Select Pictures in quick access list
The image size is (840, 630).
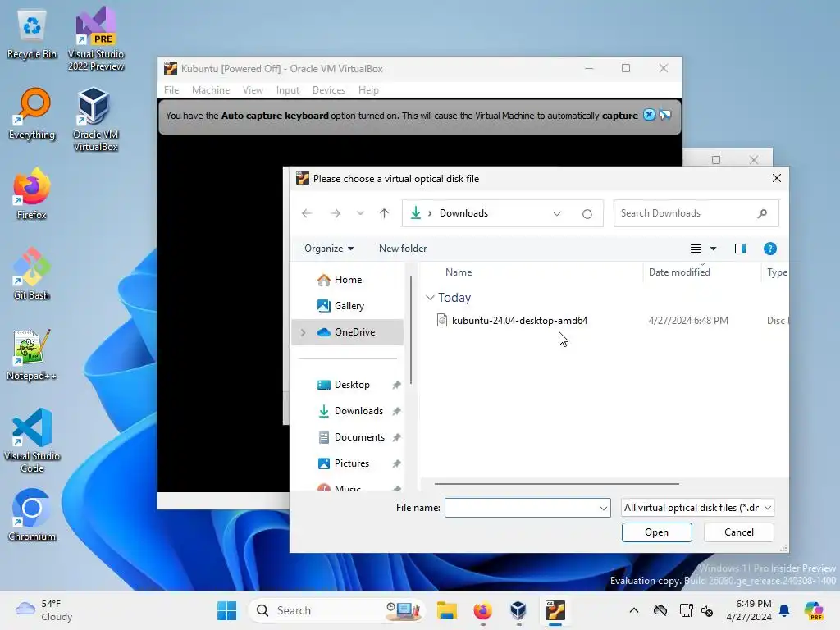coord(351,463)
